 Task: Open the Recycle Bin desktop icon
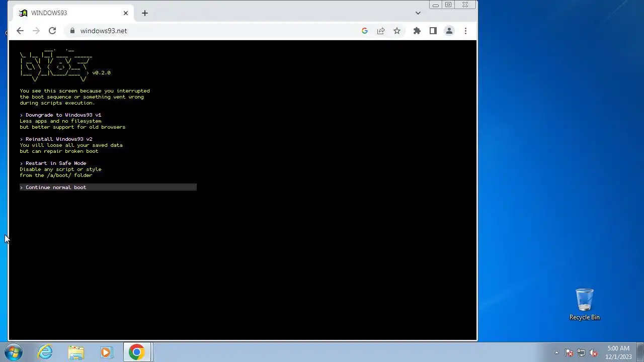tap(585, 305)
